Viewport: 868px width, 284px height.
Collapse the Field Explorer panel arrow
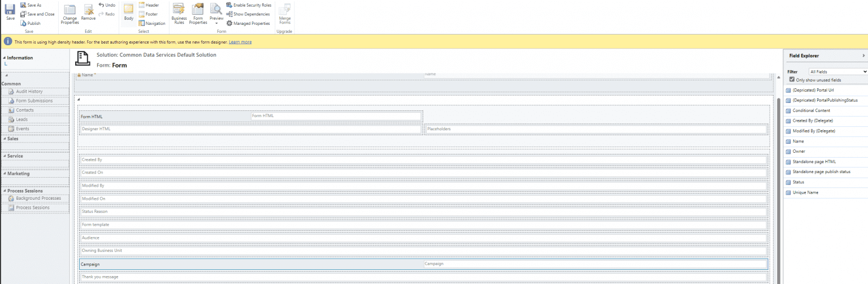863,55
